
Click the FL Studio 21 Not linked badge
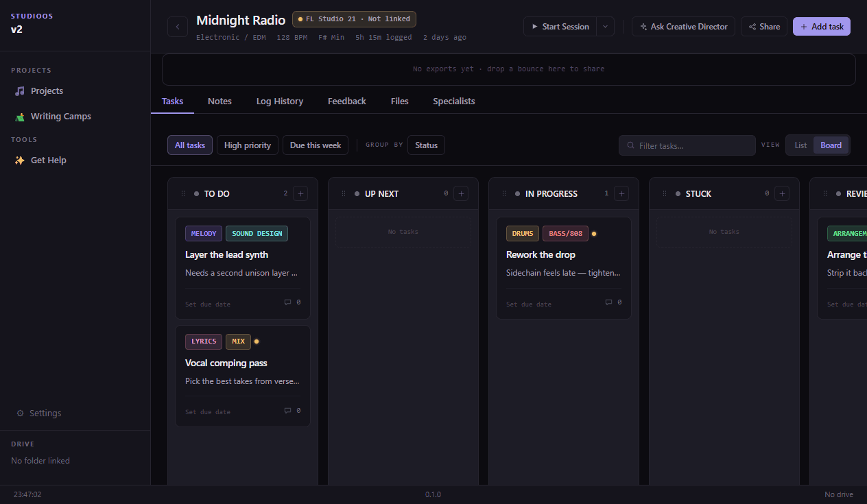click(354, 19)
